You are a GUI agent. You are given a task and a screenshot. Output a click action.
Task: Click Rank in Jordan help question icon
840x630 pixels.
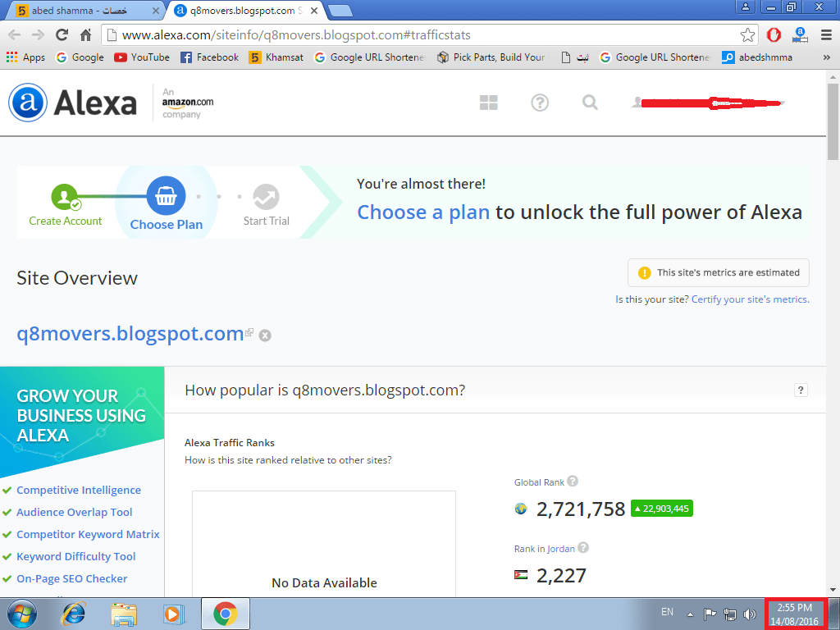[583, 547]
